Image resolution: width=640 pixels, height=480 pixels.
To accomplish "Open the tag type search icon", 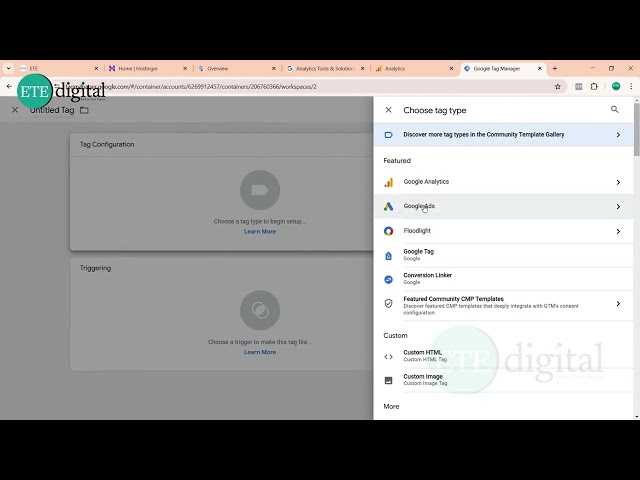I will (614, 109).
